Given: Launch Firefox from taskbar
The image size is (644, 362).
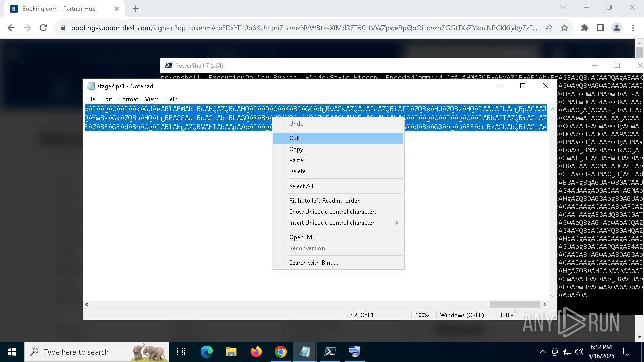Looking at the screenshot, I should click(x=256, y=352).
